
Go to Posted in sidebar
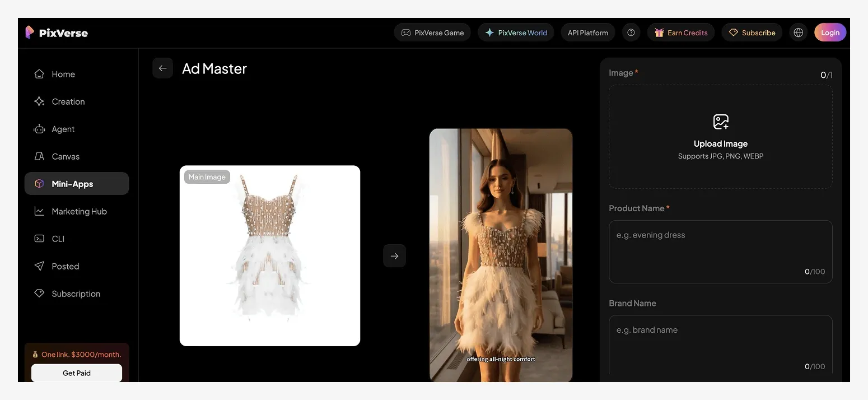coord(77,266)
